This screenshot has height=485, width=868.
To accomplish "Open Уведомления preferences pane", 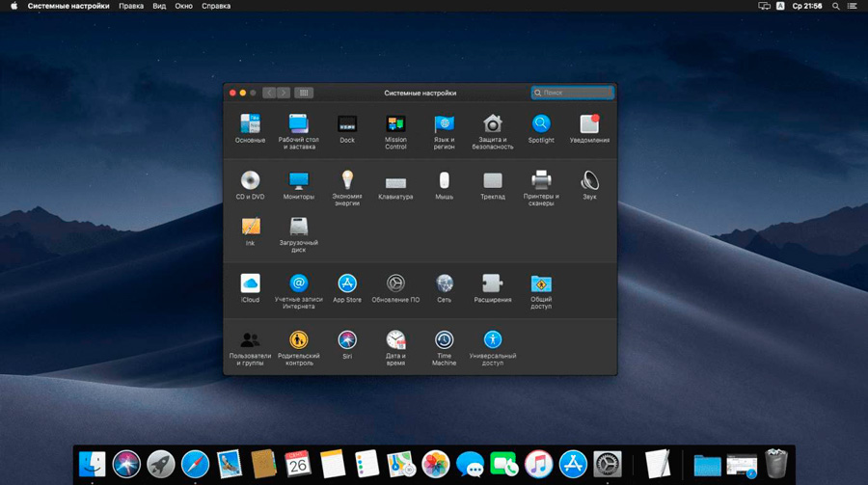I will click(x=589, y=128).
